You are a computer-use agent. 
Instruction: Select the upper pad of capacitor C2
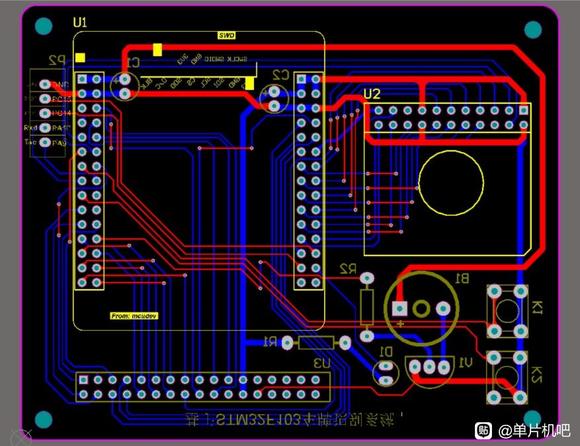[274, 91]
